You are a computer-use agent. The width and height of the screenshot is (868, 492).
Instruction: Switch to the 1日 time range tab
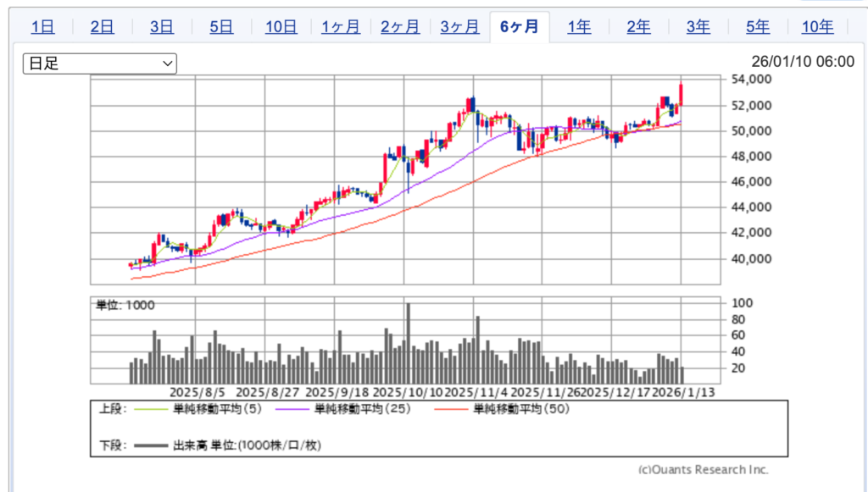[42, 26]
